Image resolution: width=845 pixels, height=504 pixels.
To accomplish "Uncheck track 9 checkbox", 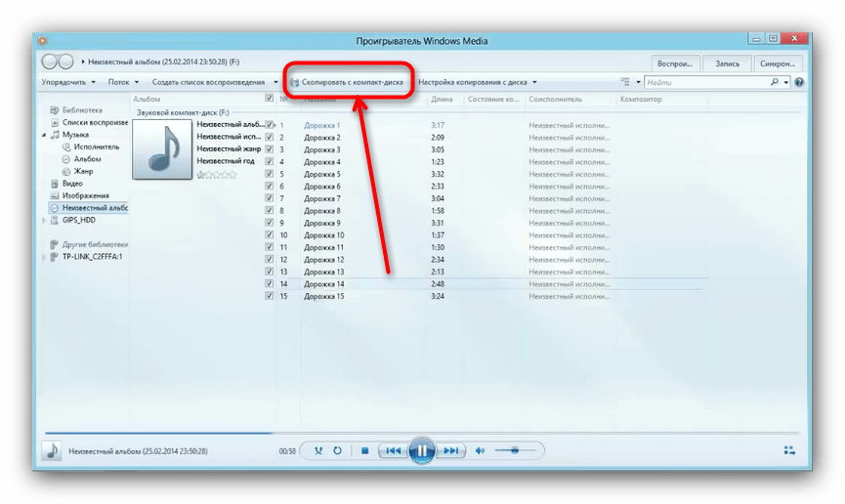I will 269,222.
